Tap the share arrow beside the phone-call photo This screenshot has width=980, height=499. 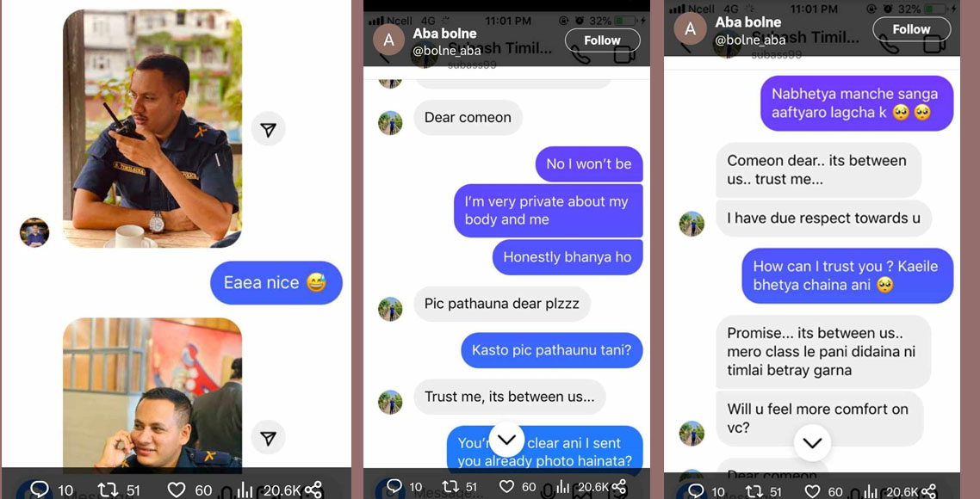click(268, 438)
